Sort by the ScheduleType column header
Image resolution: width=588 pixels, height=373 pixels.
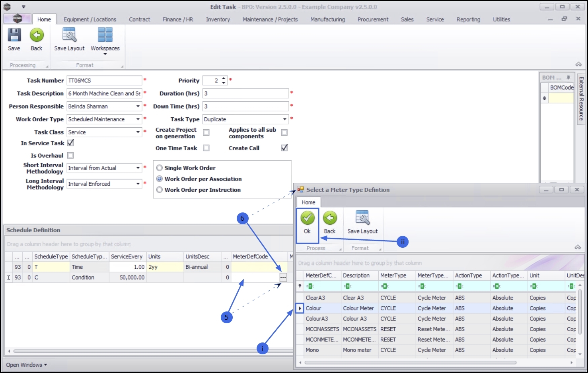pyautogui.click(x=51, y=256)
